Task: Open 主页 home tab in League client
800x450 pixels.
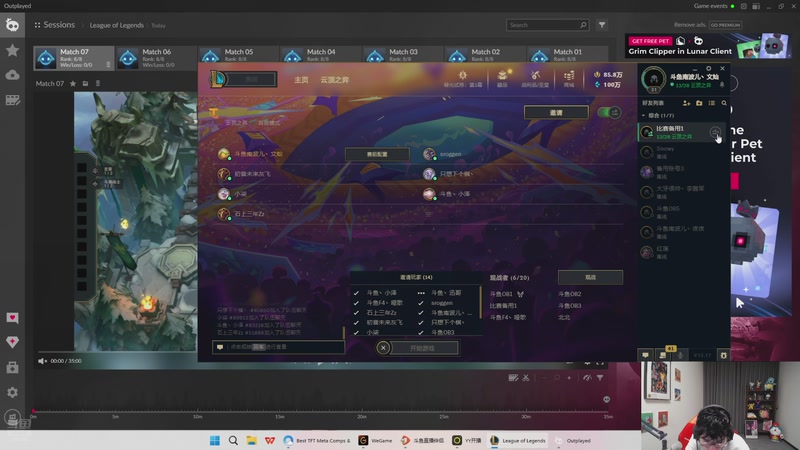Action: [x=301, y=80]
